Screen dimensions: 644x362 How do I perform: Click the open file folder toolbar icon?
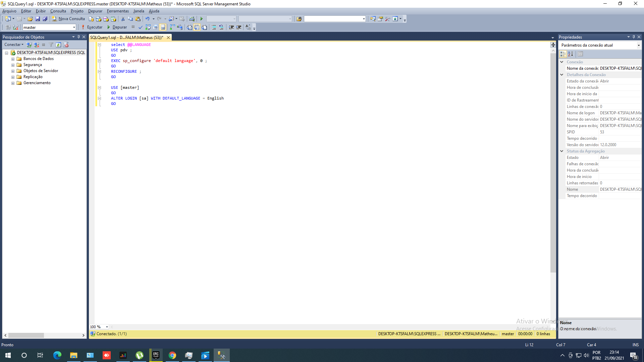pyautogui.click(x=30, y=19)
